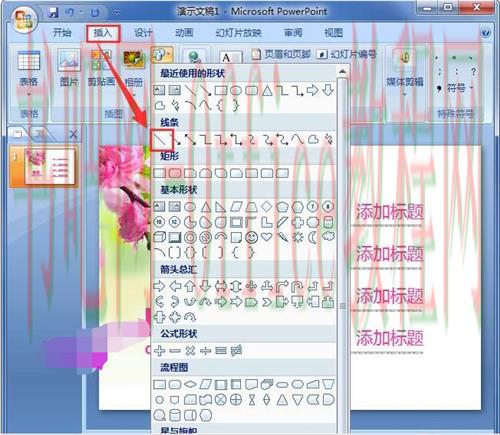500x435 pixels.
Task: Select the Cloud basic shape
Action: coord(329,237)
